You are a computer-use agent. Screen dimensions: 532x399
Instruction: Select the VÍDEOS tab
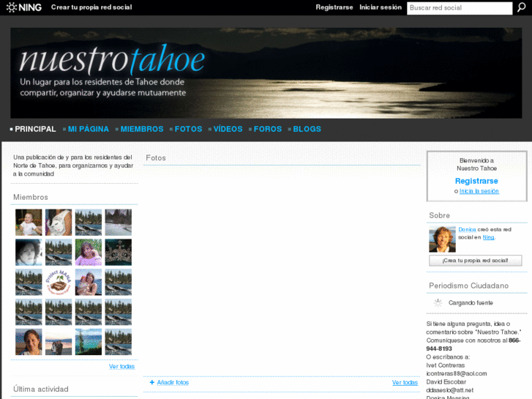[x=228, y=129]
